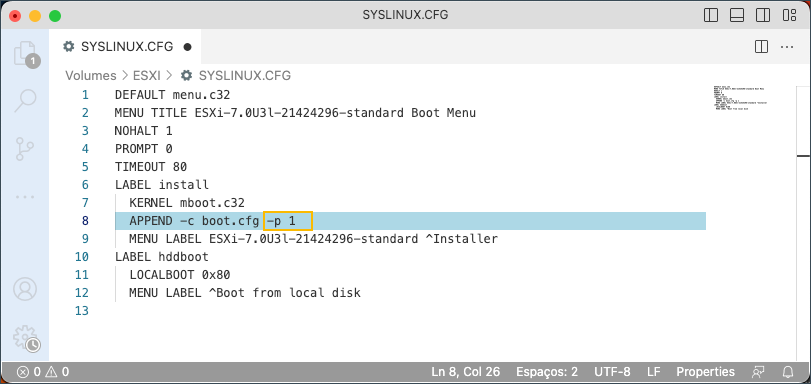811x384 pixels.
Task: Open the Source Control view
Action: click(25, 149)
